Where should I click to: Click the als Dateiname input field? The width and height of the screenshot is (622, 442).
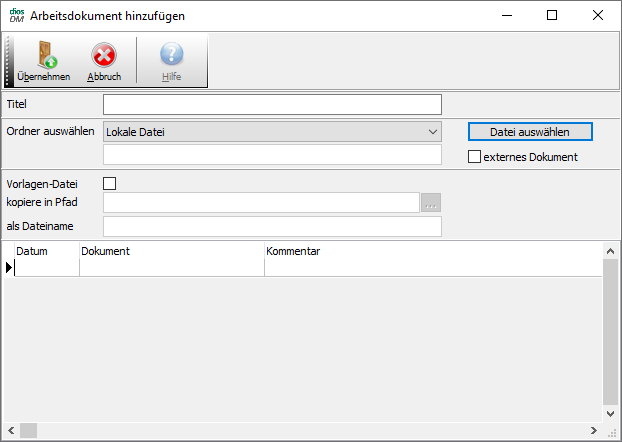pos(272,227)
